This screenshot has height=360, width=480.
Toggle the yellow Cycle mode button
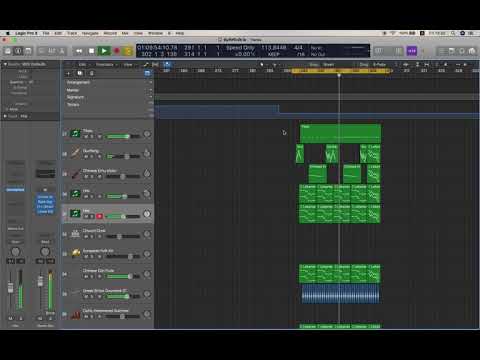coord(128,51)
